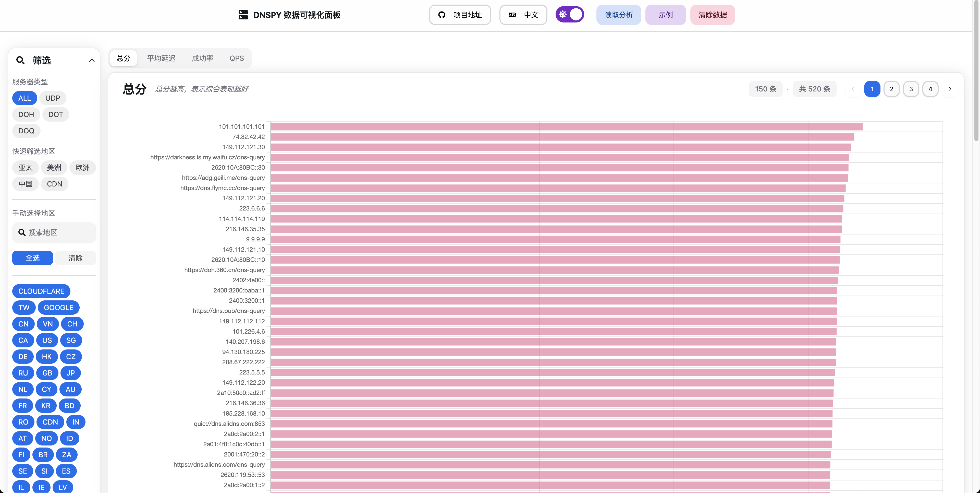Image resolution: width=980 pixels, height=493 pixels.
Task: Toggle the HK region tag
Action: 47,357
